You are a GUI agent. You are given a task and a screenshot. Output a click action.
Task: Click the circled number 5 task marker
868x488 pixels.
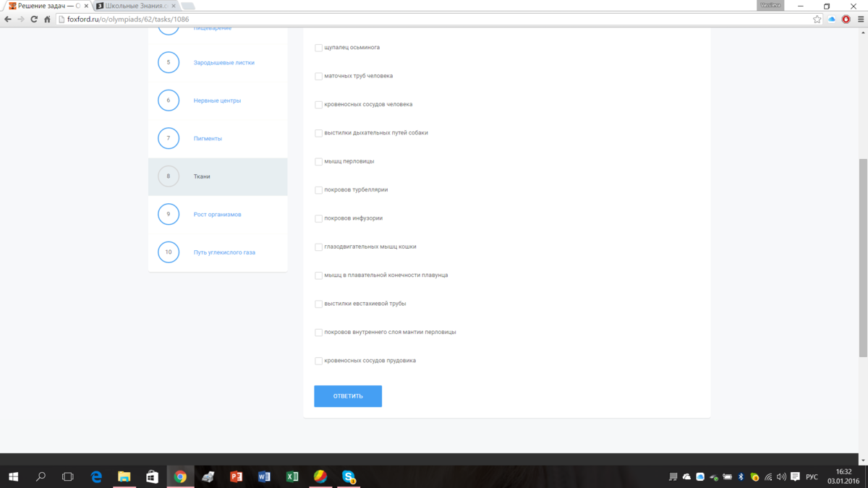[169, 62]
